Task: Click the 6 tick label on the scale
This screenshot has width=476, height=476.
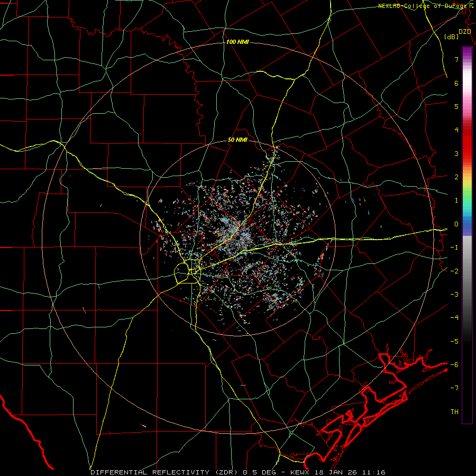Action: tap(456, 83)
